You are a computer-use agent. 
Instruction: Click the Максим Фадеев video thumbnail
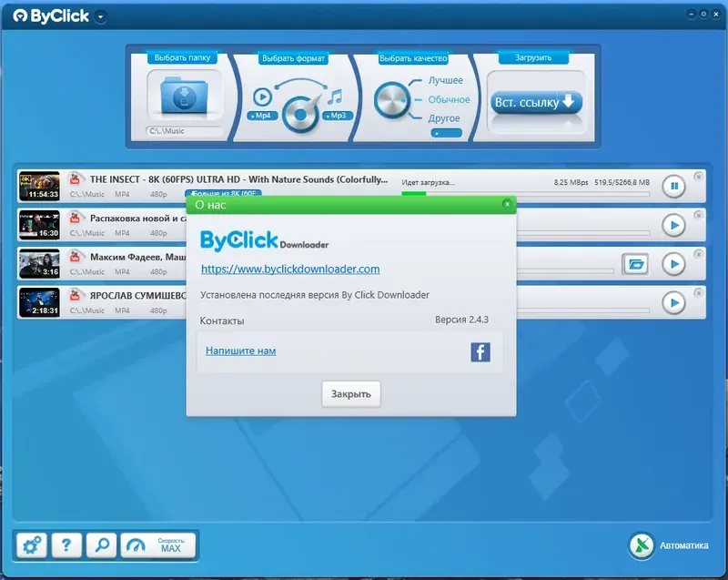coord(39,263)
